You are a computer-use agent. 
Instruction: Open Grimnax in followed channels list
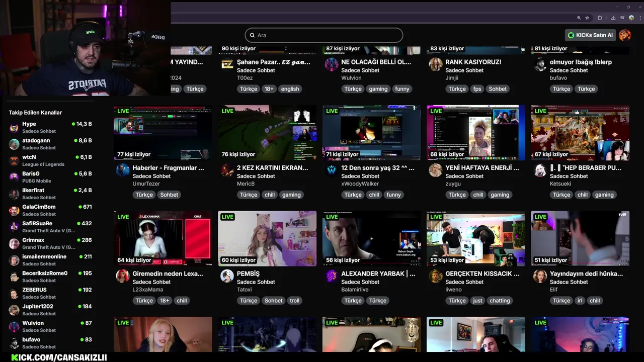[x=50, y=244]
